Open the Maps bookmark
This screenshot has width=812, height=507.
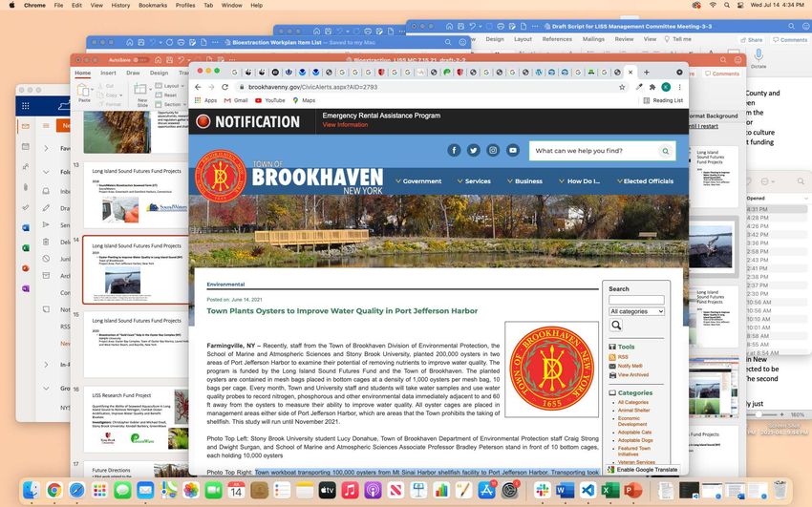[304, 100]
